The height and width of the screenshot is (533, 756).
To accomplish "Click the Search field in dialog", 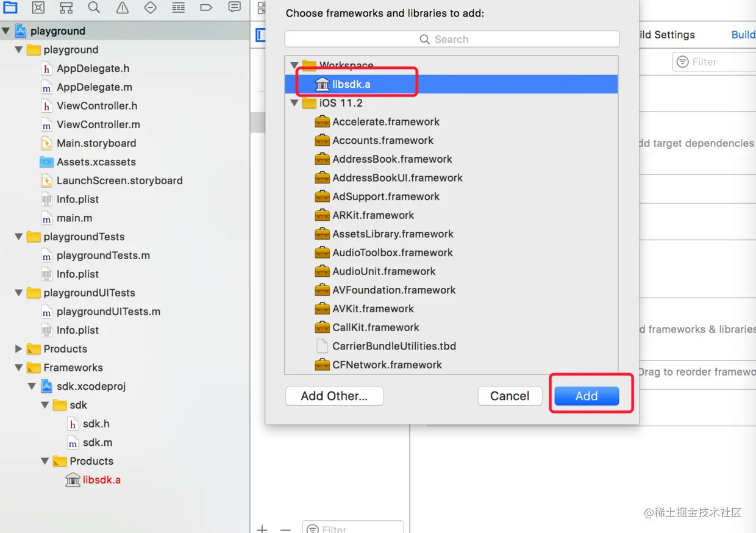I will (x=452, y=39).
